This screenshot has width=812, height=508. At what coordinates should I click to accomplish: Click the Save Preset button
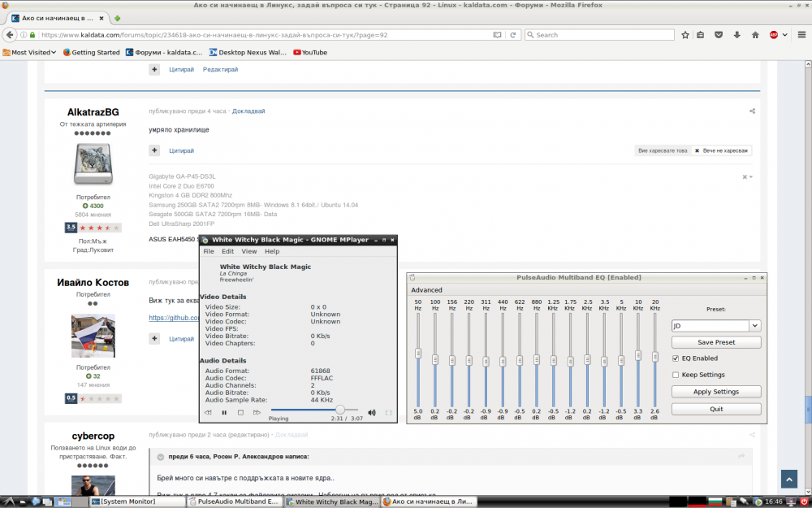pyautogui.click(x=716, y=342)
